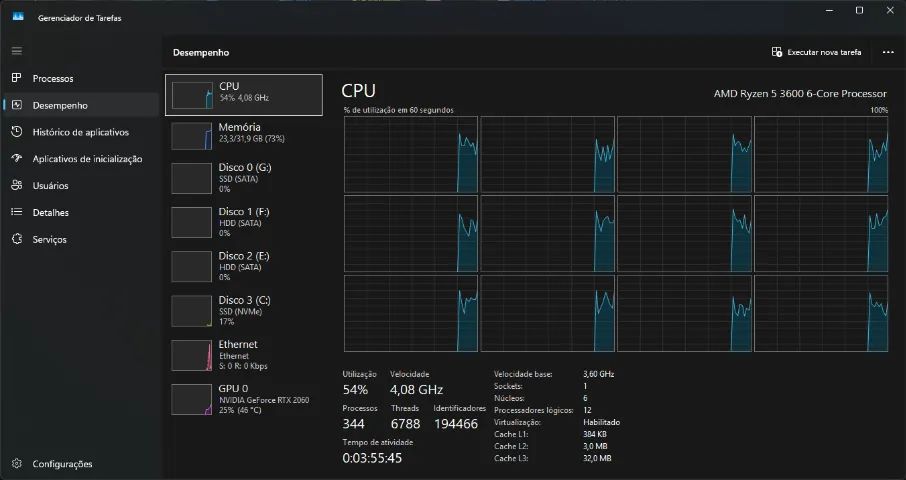Open Aplicativos de inicialização page
This screenshot has height=480, width=906.
81,159
